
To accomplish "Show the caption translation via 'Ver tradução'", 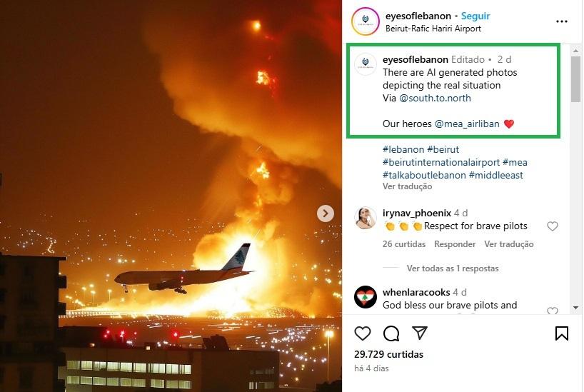I will 407,186.
